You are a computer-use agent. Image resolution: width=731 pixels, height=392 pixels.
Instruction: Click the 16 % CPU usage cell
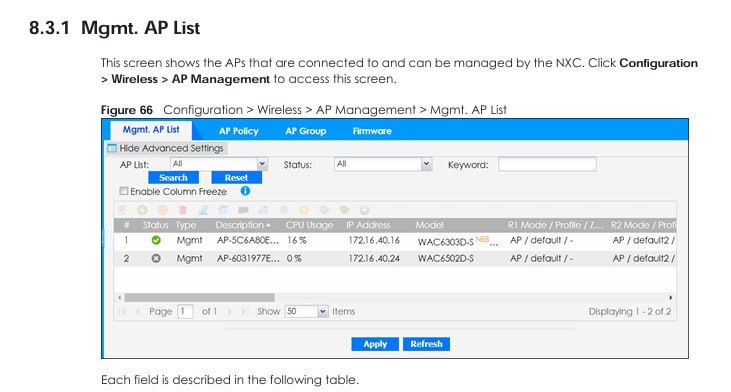coord(297,240)
